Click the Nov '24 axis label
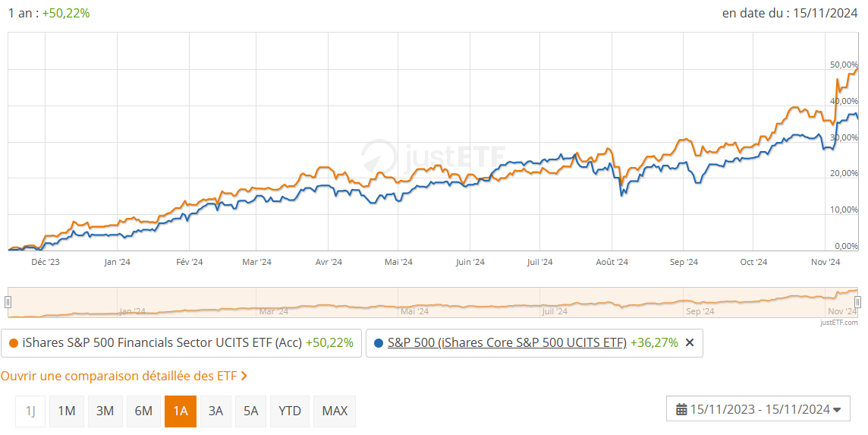868x435 pixels. pos(826,262)
